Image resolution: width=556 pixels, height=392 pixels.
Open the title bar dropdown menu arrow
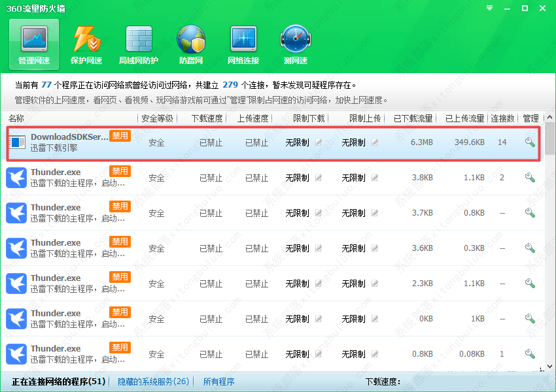coord(490,8)
